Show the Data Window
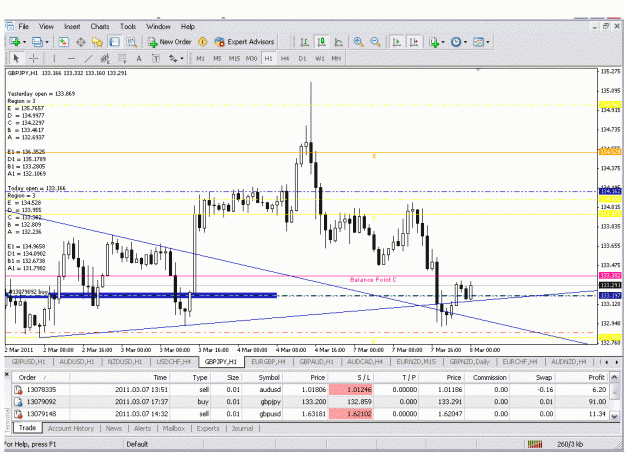Viewport: 625px width, 452px height. [81, 42]
